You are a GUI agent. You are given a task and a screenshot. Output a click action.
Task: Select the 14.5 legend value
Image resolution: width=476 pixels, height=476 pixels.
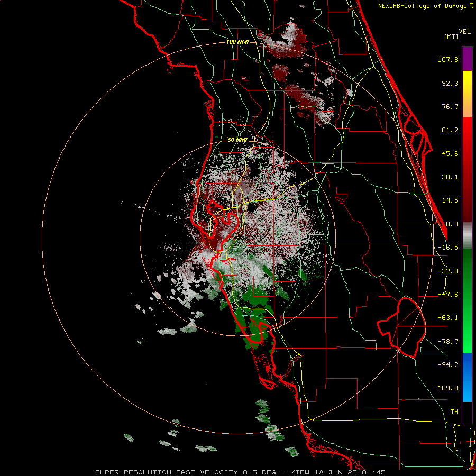pyautogui.click(x=450, y=200)
